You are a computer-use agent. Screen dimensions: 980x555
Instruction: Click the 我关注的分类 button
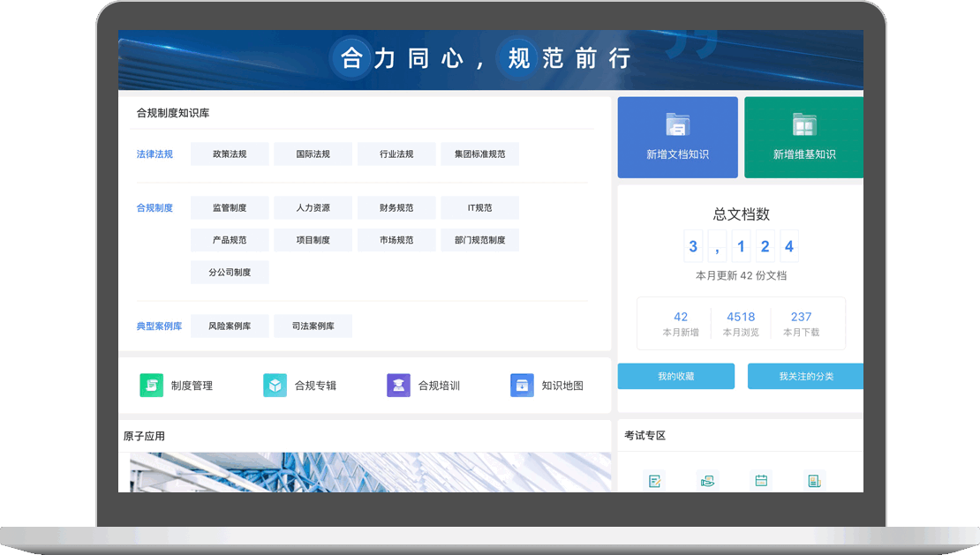(x=805, y=377)
